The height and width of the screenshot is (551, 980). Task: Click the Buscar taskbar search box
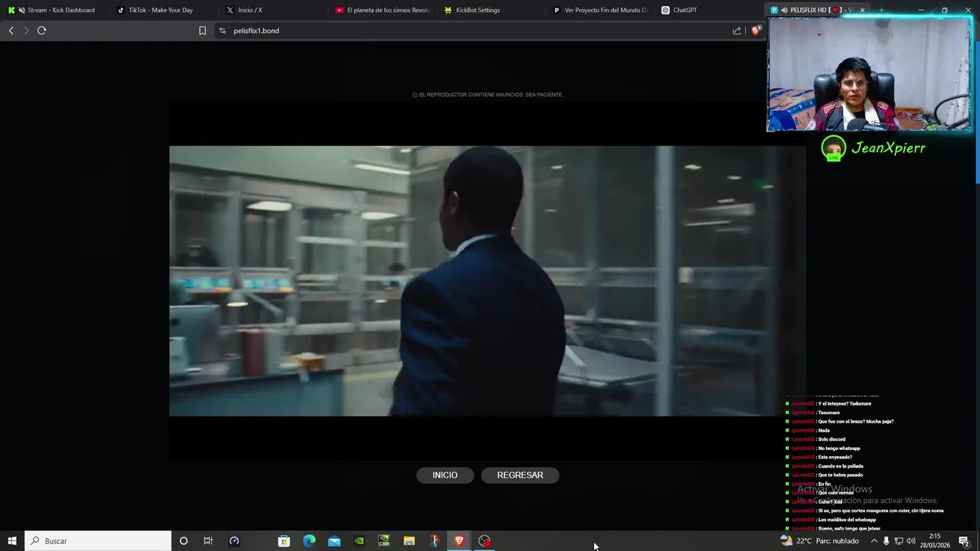tap(98, 541)
